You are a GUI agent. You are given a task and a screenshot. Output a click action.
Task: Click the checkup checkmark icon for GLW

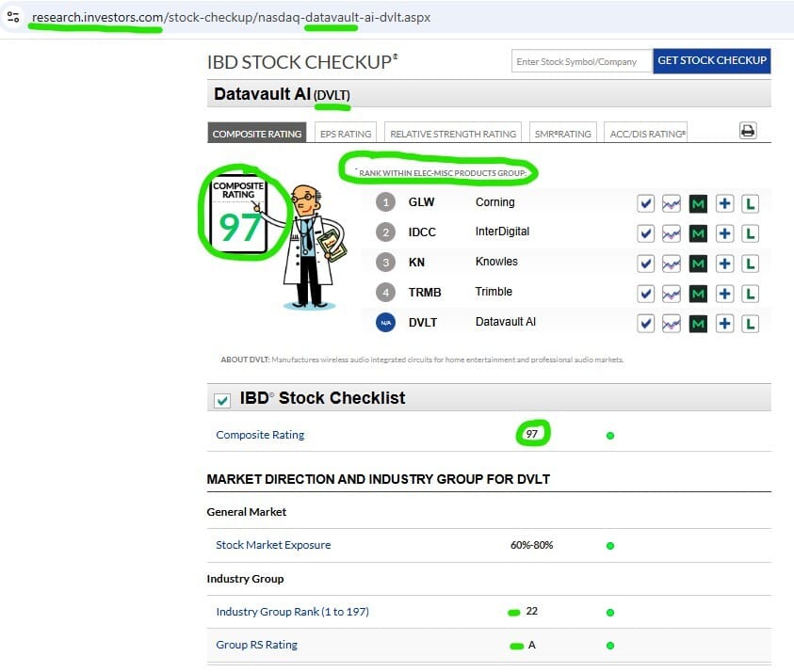pyautogui.click(x=645, y=203)
